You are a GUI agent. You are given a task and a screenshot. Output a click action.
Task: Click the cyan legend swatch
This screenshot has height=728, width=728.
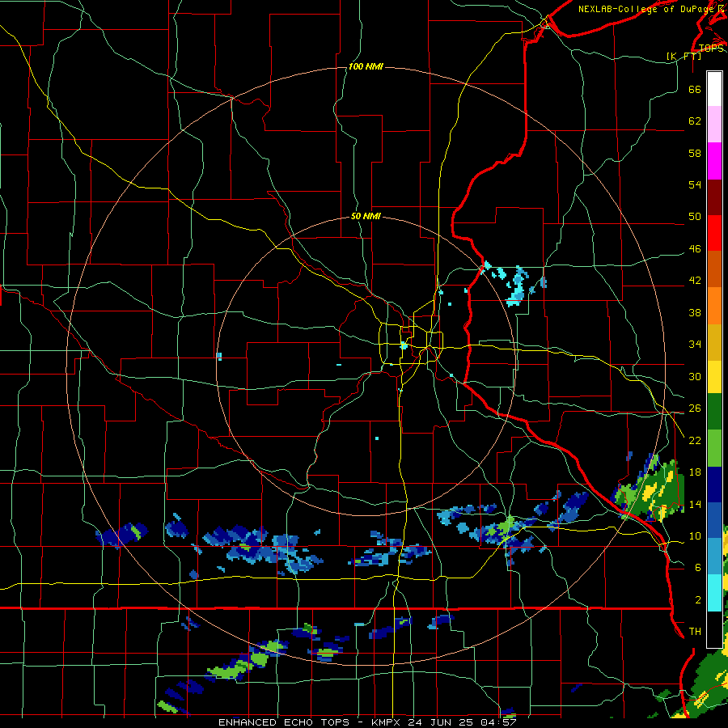[x=714, y=593]
